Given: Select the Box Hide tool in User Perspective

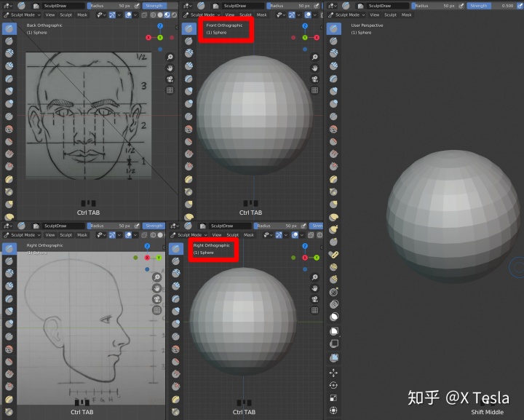Looking at the screenshot, I should coord(334,344).
